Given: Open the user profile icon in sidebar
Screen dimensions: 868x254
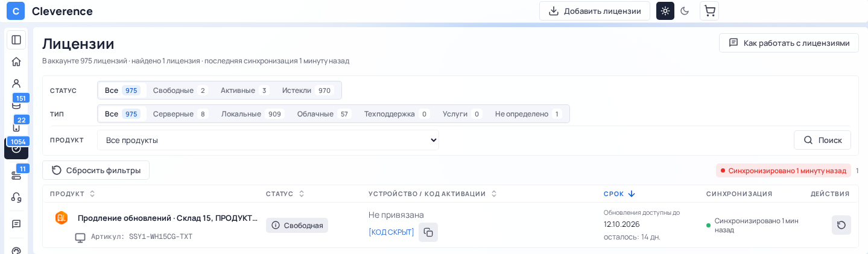Looking at the screenshot, I should point(16,83).
